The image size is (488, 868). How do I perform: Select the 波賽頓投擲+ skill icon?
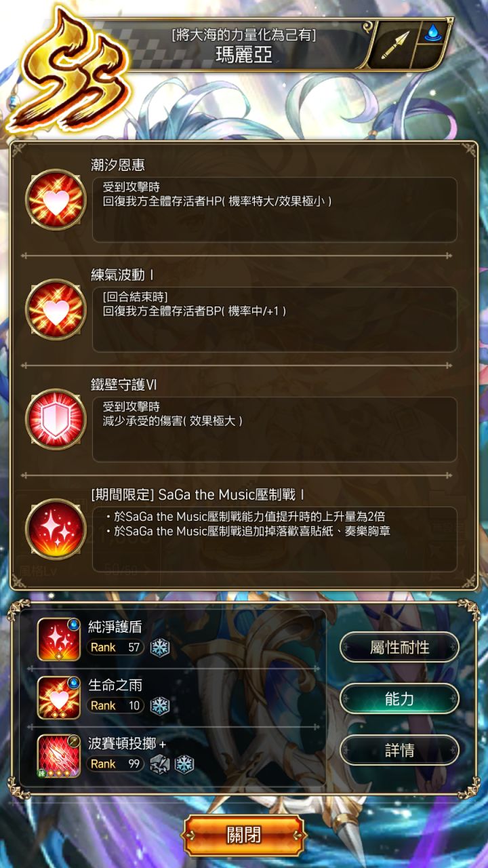[x=59, y=756]
